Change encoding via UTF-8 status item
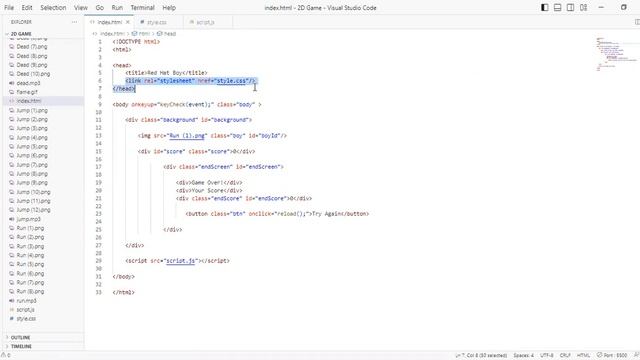The width and height of the screenshot is (640, 360). [547, 355]
